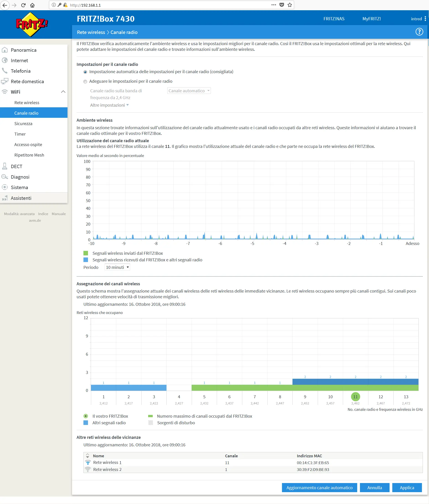Viewport: 429px width, 504px height.
Task: Open the Canale automatico dropdown
Action: 189,91
